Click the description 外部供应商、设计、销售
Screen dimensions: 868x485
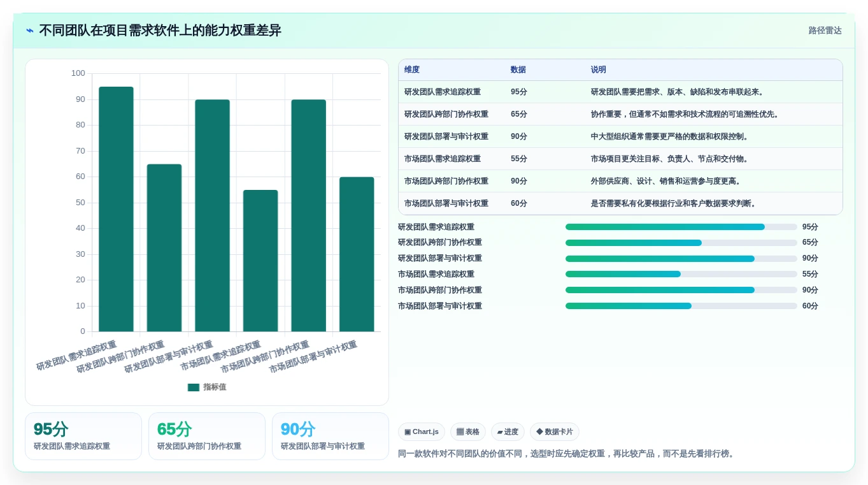click(x=665, y=181)
